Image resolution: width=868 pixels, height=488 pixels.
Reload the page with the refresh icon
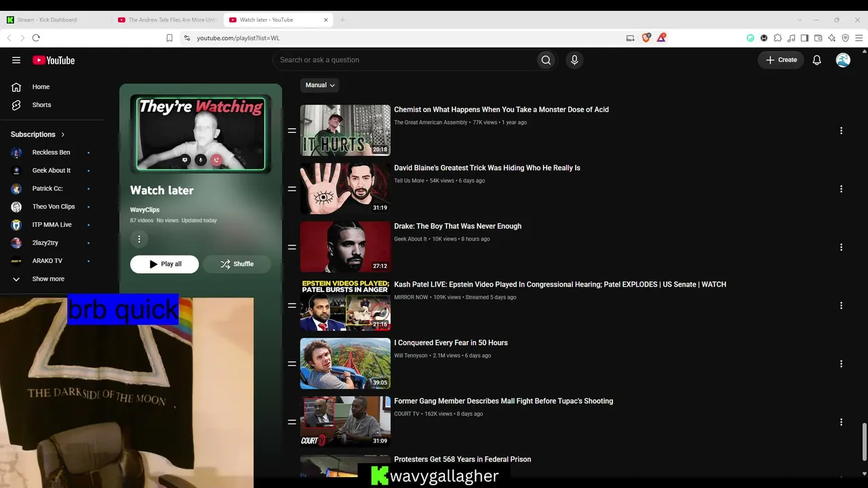tap(36, 38)
